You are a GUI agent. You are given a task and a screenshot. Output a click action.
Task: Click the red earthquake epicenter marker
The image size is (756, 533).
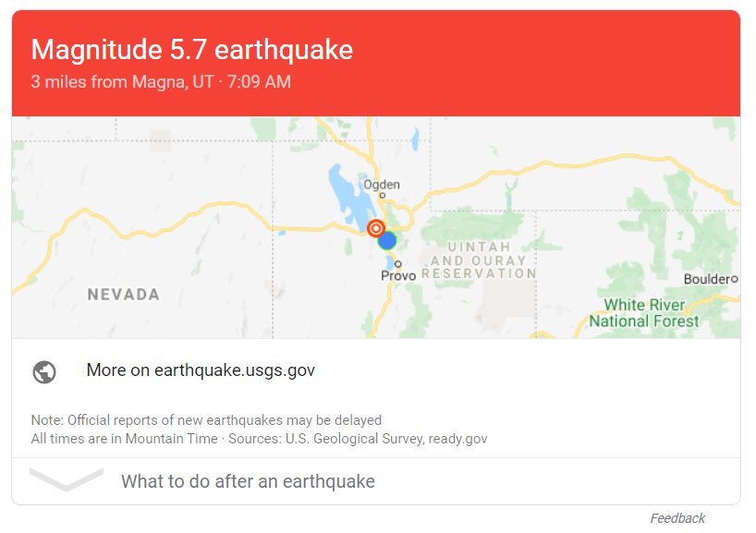point(375,228)
